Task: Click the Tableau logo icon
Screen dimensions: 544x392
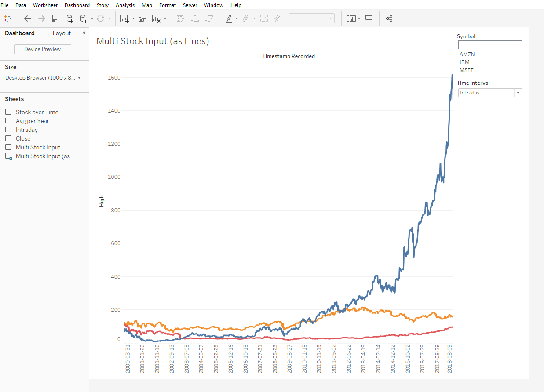Action: pos(7,18)
